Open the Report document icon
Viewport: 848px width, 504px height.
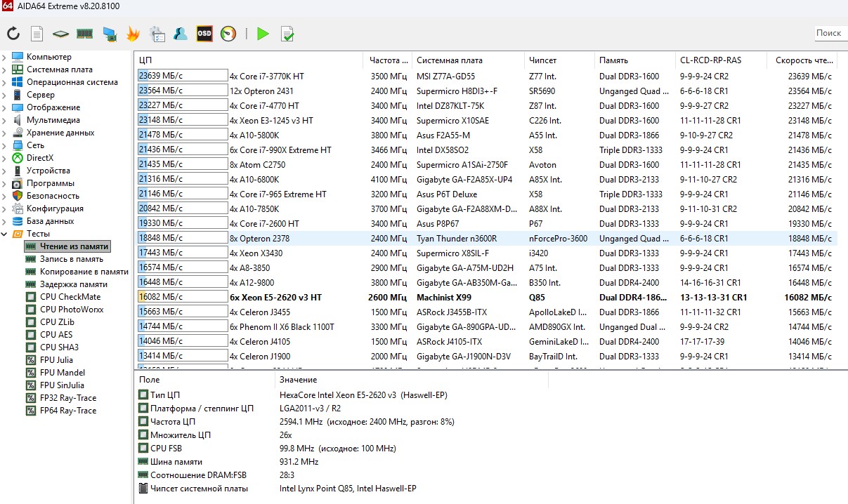pos(37,33)
